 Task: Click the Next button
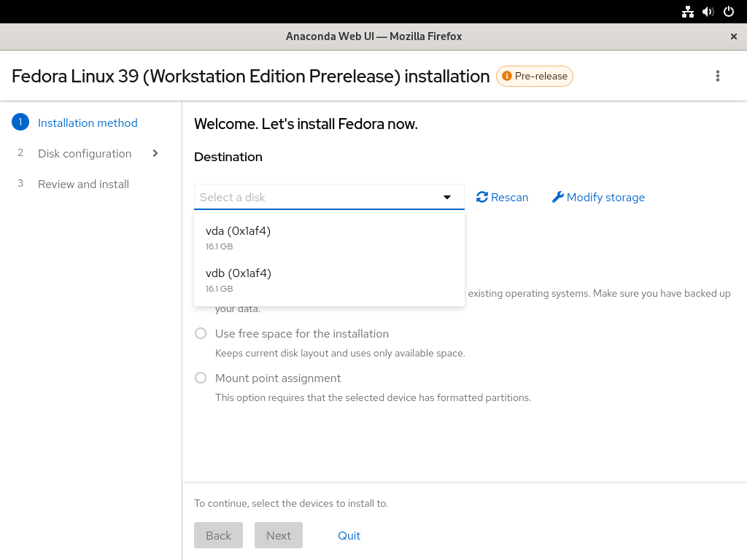coord(279,535)
